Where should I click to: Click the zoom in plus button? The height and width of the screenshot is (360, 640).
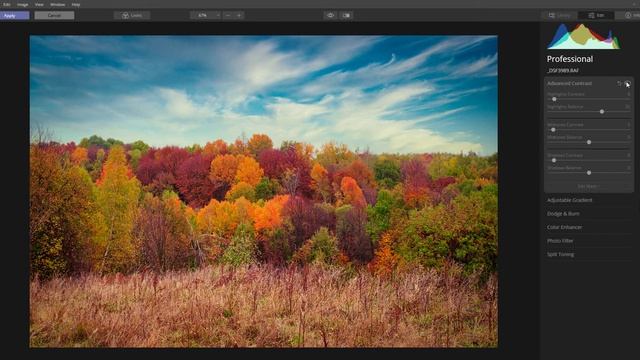click(x=239, y=16)
